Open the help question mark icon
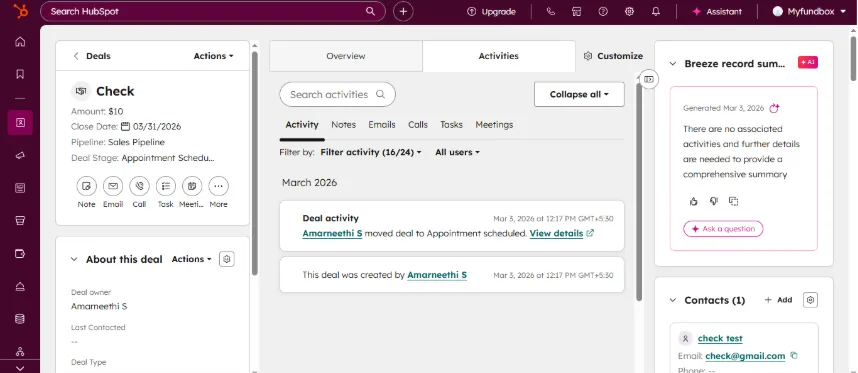This screenshot has height=373, width=858. pos(603,11)
